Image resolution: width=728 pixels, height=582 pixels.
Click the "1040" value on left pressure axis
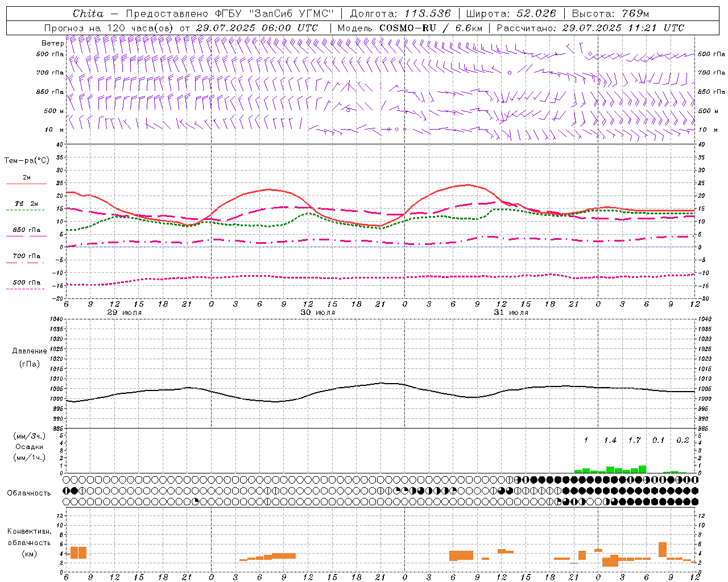pyautogui.click(x=56, y=319)
